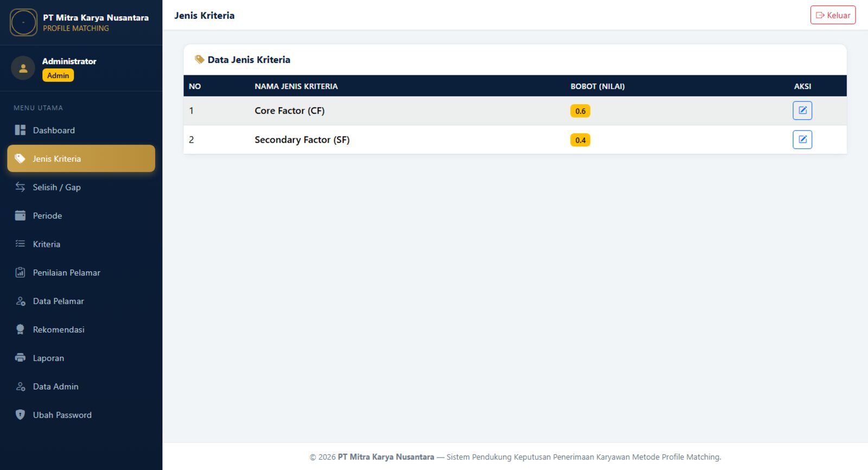Click the Selisih / Gap arrows icon
This screenshot has height=470, width=868.
(20, 187)
